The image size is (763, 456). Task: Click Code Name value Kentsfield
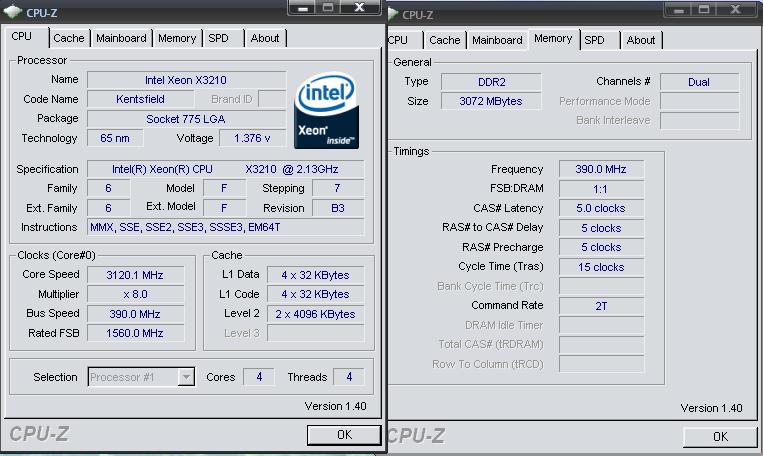click(140, 99)
